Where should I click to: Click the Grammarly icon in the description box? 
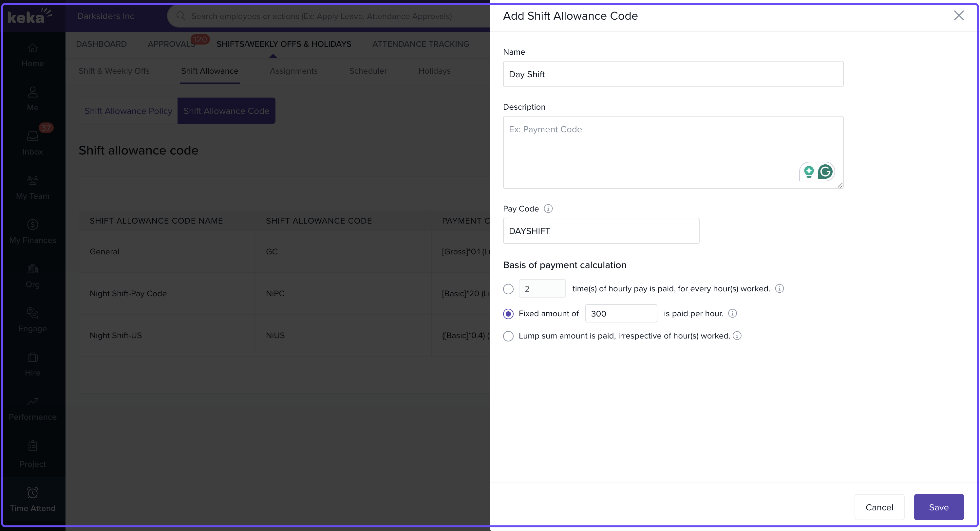(x=825, y=172)
